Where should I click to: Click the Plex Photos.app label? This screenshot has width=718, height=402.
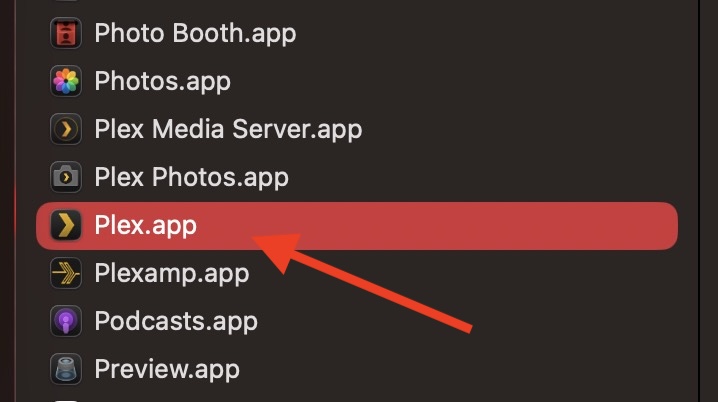tap(191, 178)
